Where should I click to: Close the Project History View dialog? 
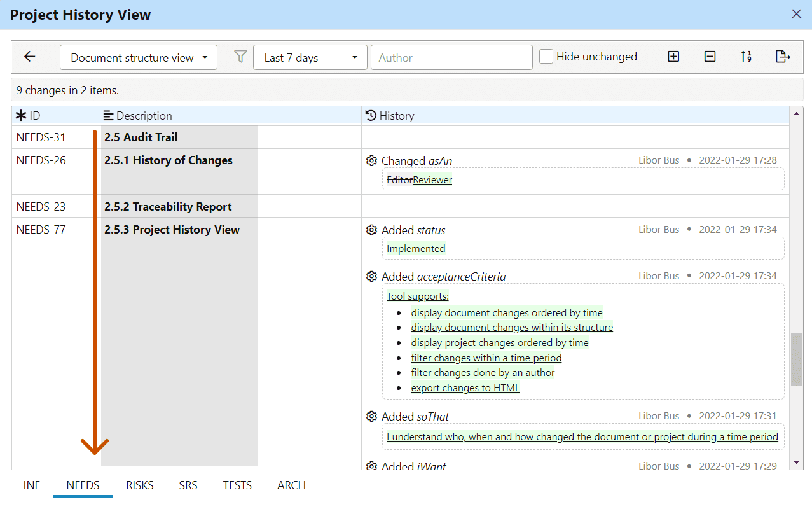tap(796, 14)
